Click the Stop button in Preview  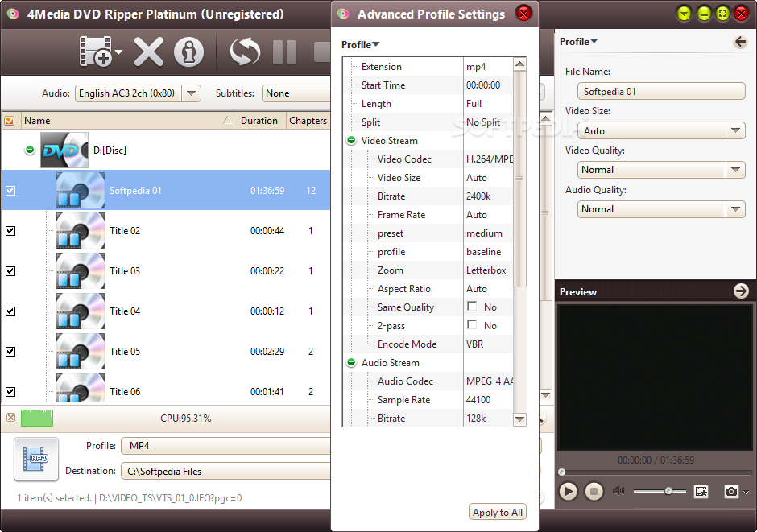pyautogui.click(x=594, y=492)
